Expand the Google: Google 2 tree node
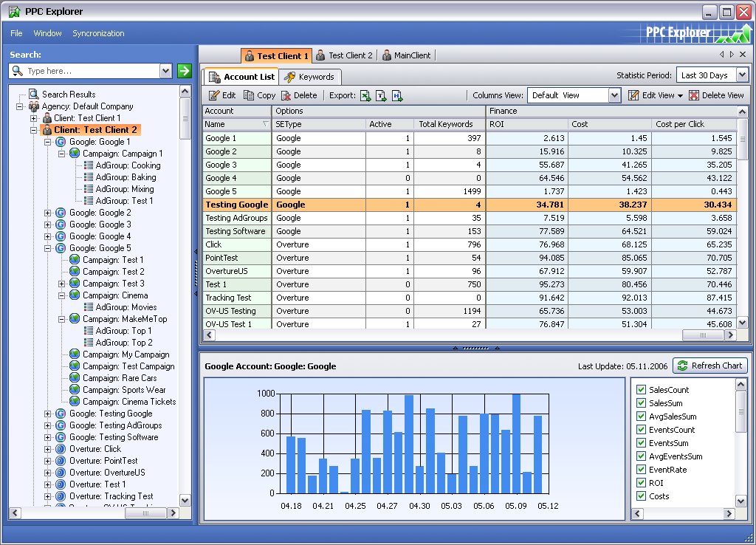The image size is (756, 545). (48, 213)
